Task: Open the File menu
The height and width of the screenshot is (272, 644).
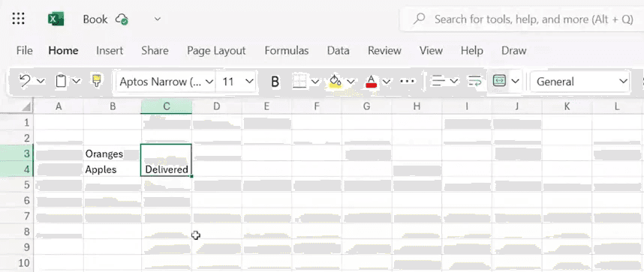Action: 24,50
